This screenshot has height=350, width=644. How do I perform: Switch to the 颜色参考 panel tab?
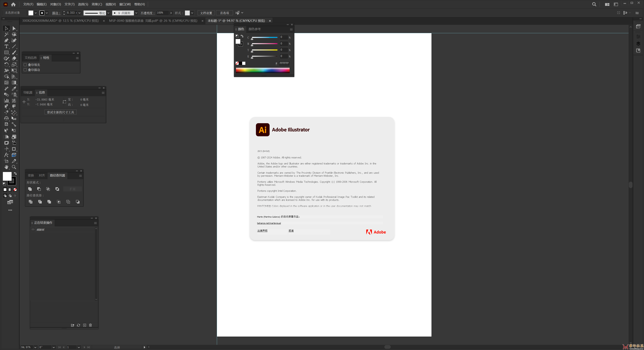click(255, 29)
